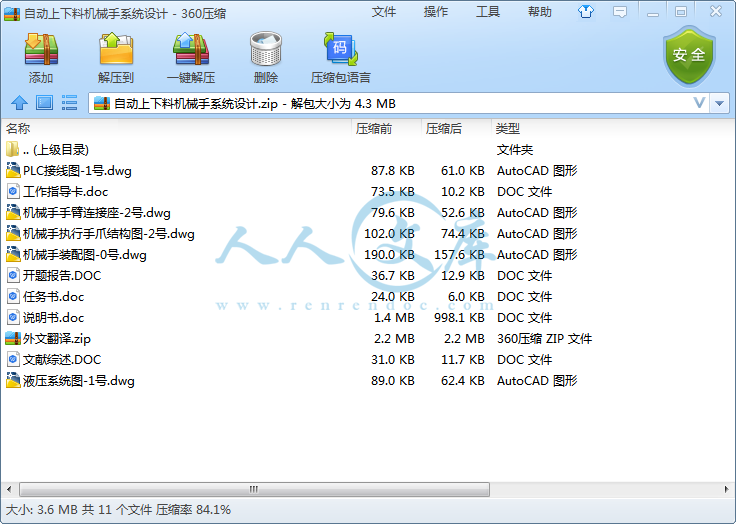Click the 360压缩 app icon in the title bar

click(12, 14)
